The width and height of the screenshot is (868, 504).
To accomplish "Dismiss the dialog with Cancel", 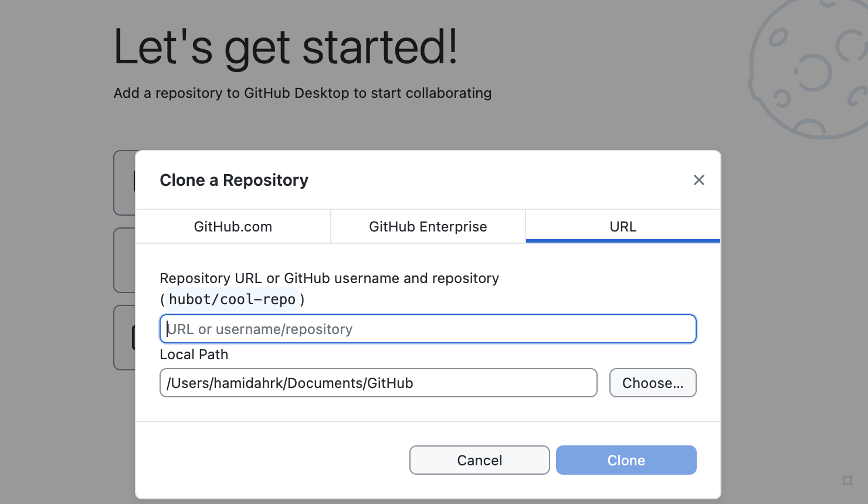I will (479, 460).
